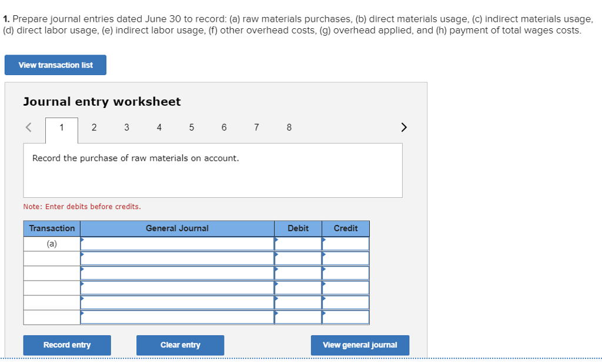Click Clear entry button
Screen dimensions: 602x364
pos(180,345)
